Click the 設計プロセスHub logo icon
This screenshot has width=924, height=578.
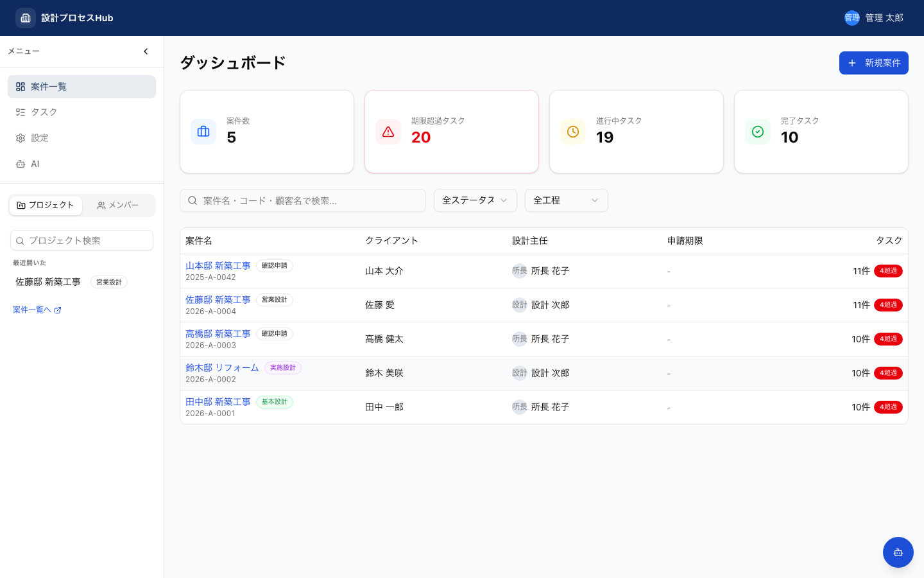(26, 18)
